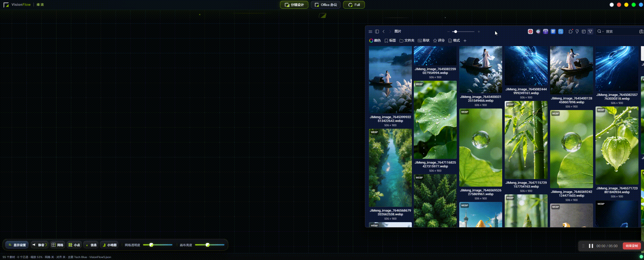644x260 pixels.
Task: Click the 结束录制 stop recording button
Action: click(631, 246)
